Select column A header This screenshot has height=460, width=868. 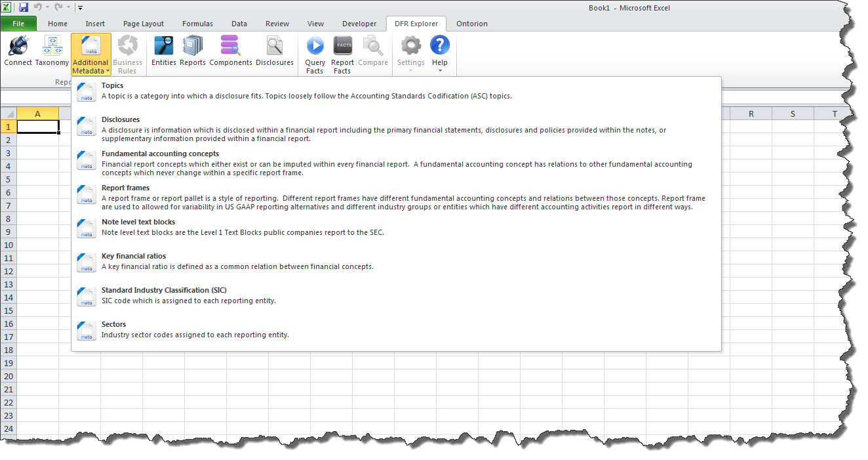(38, 114)
